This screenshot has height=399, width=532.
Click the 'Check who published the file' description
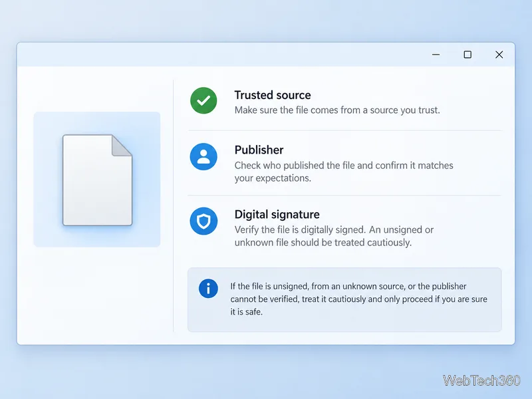click(x=344, y=172)
